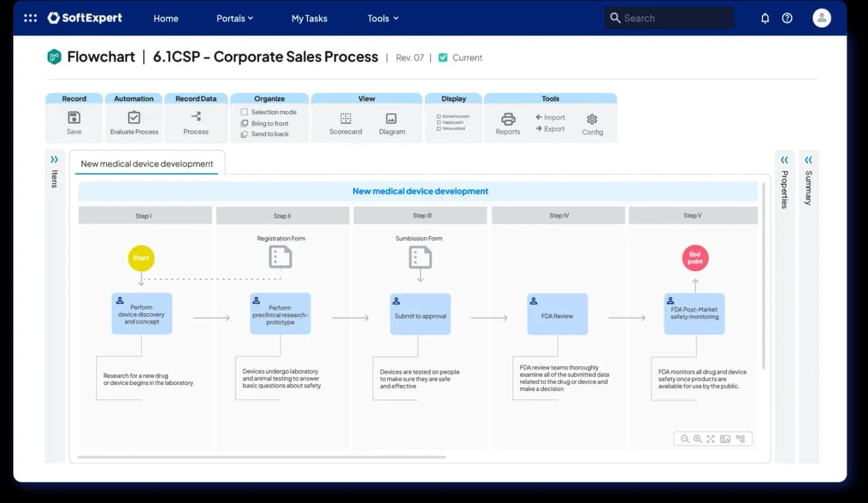
Task: Open the help question mark icon
Action: click(787, 18)
